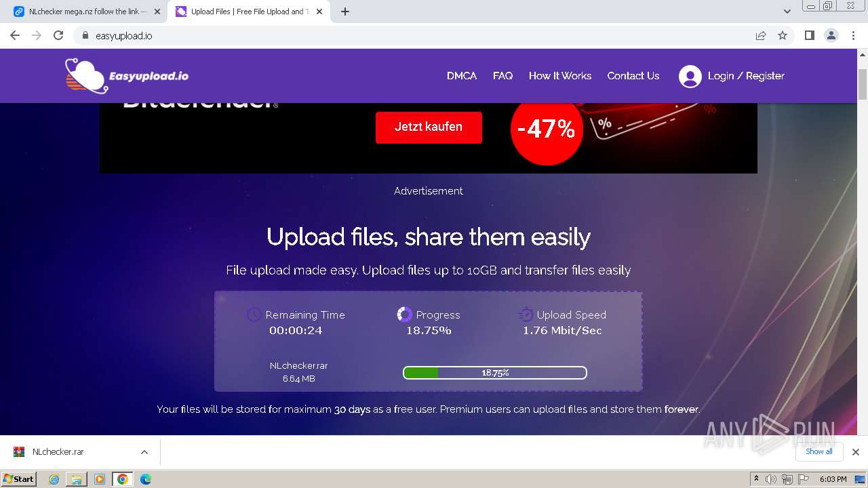The width and height of the screenshot is (868, 488).
Task: Close the downloads bar
Action: tap(856, 452)
